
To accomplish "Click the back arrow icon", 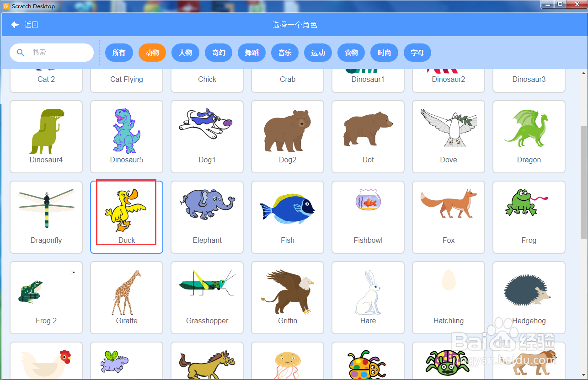I will (x=15, y=25).
